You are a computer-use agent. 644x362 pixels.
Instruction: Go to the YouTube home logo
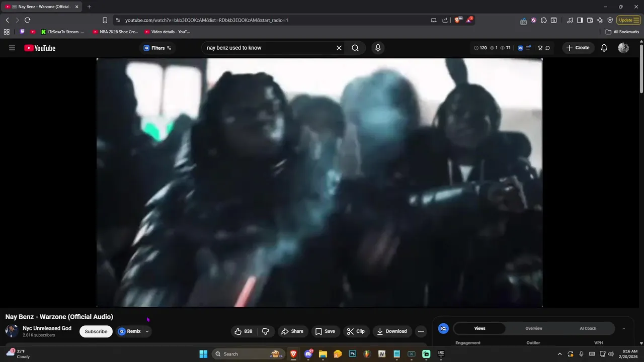(40, 48)
